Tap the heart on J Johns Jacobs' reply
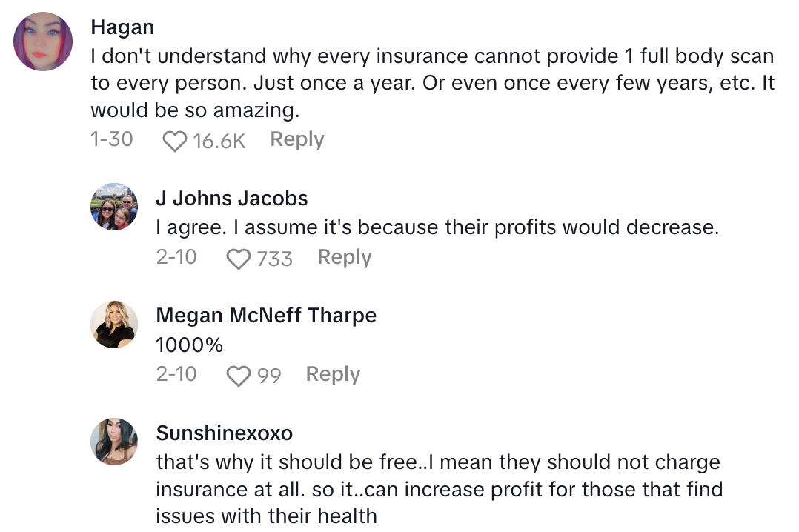 click(238, 259)
